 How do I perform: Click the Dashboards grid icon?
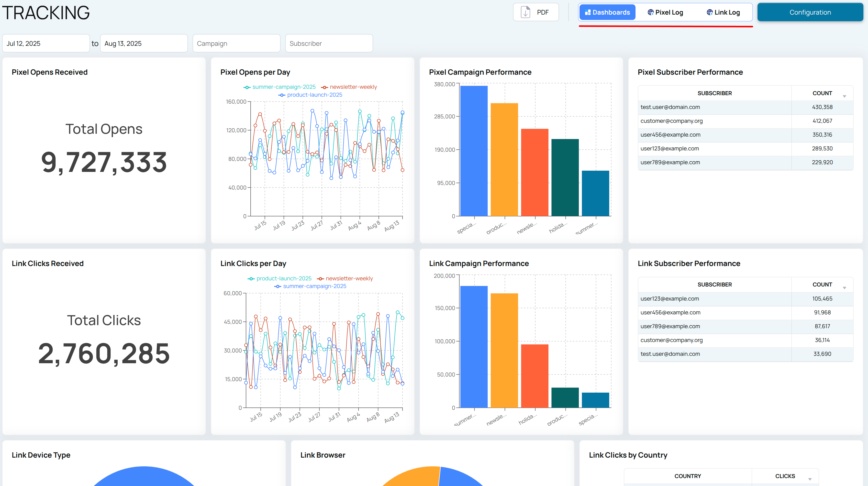588,13
